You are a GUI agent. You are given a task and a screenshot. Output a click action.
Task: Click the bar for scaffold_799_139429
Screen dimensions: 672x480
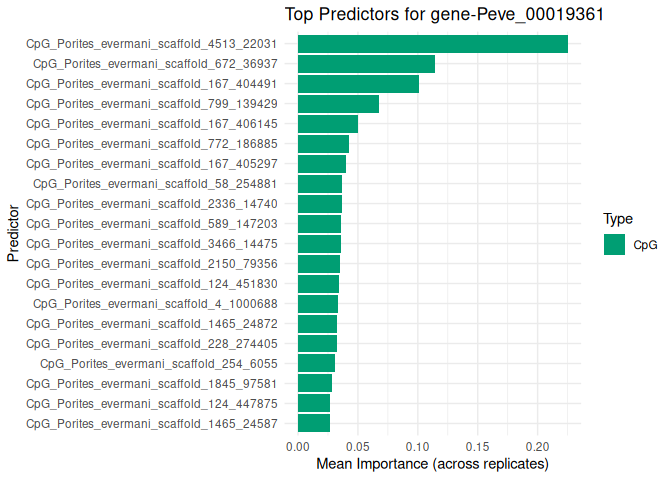338,104
